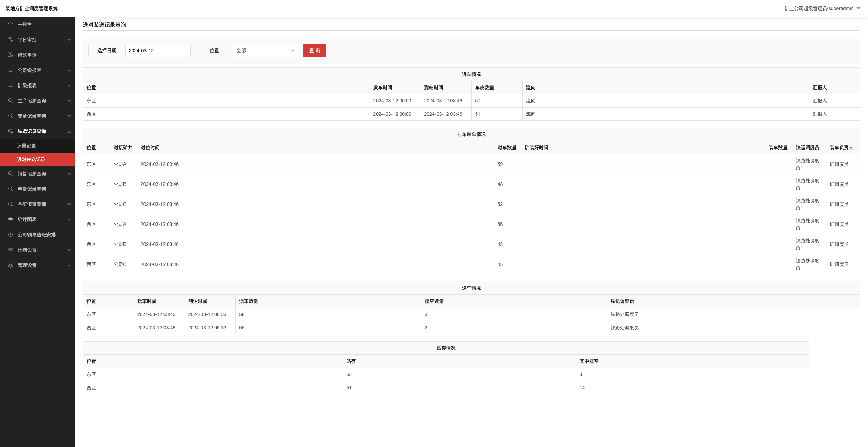Click 对车数量 56 in 西区 公司A row
The height and width of the screenshot is (447, 868).
500,224
